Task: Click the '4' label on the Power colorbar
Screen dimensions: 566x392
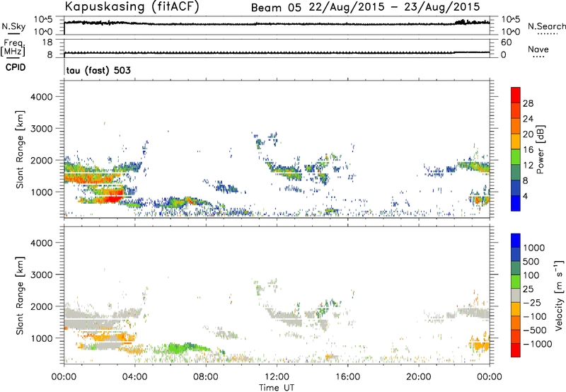Action: (526, 197)
